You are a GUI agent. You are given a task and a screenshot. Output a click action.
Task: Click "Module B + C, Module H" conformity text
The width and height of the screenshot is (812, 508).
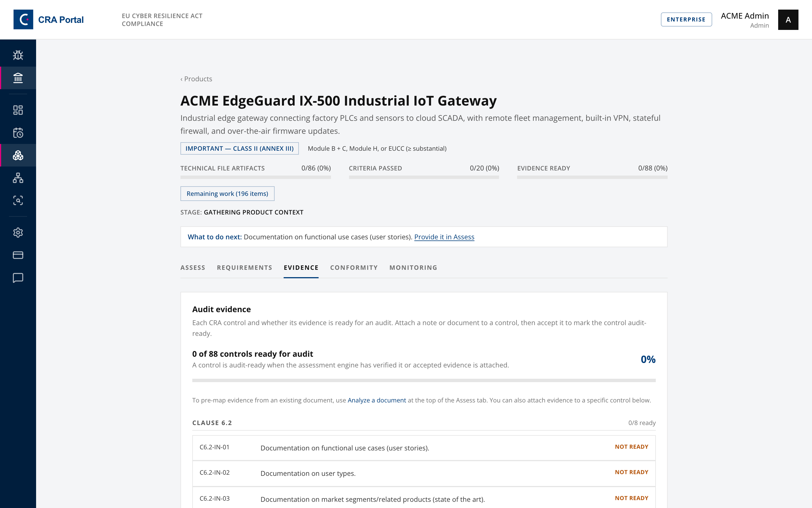377,148
